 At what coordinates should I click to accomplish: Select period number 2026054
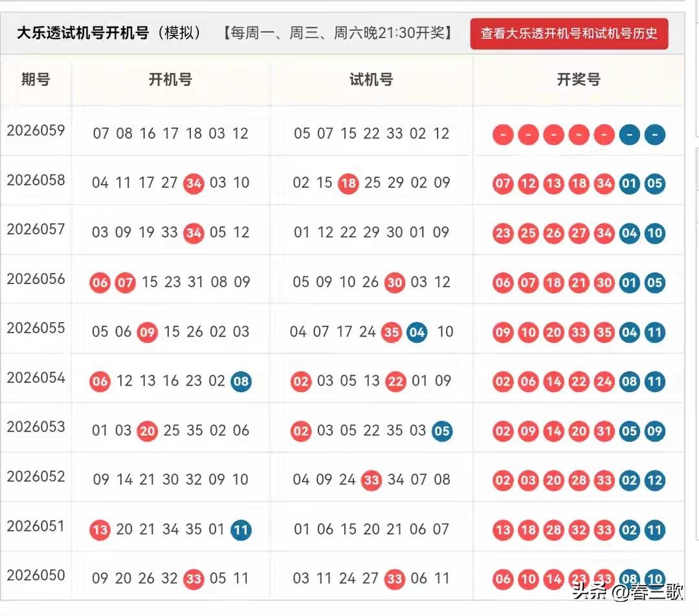click(36, 377)
